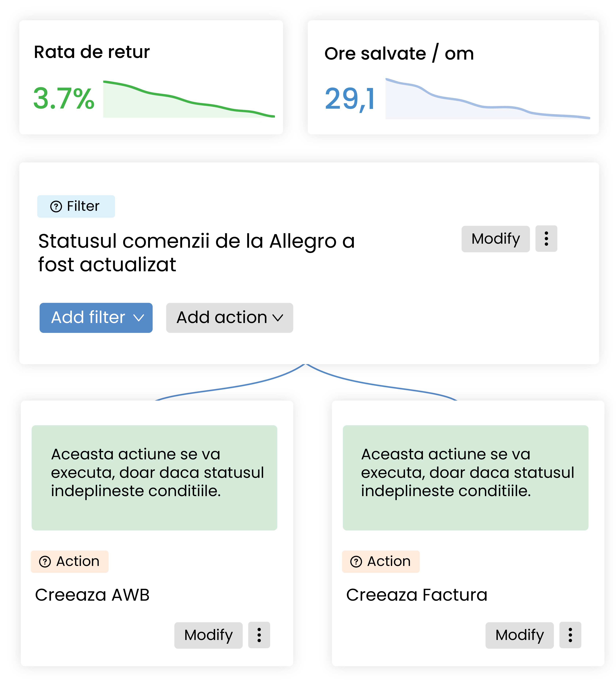The image size is (616, 680).
Task: Click the Creeaza Factura action title
Action: [x=417, y=595]
